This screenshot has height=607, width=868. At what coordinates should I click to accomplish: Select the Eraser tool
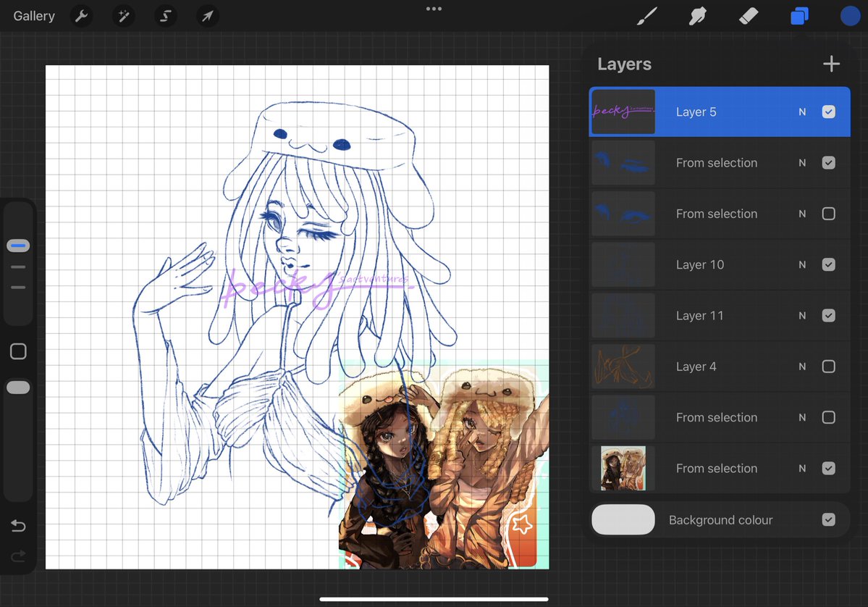(749, 16)
